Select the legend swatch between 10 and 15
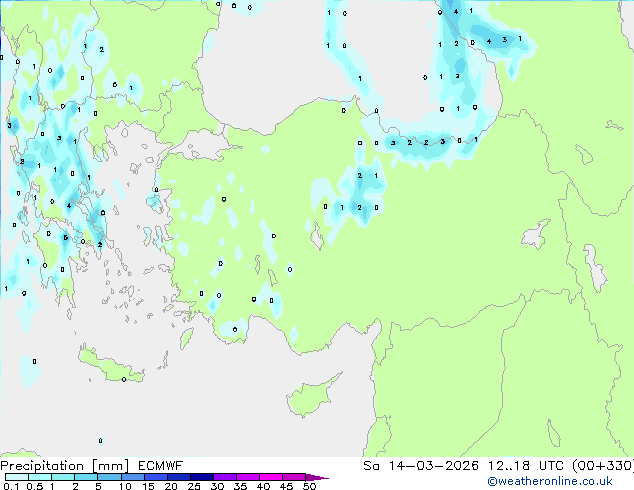This screenshot has height=490, width=634. (133, 477)
